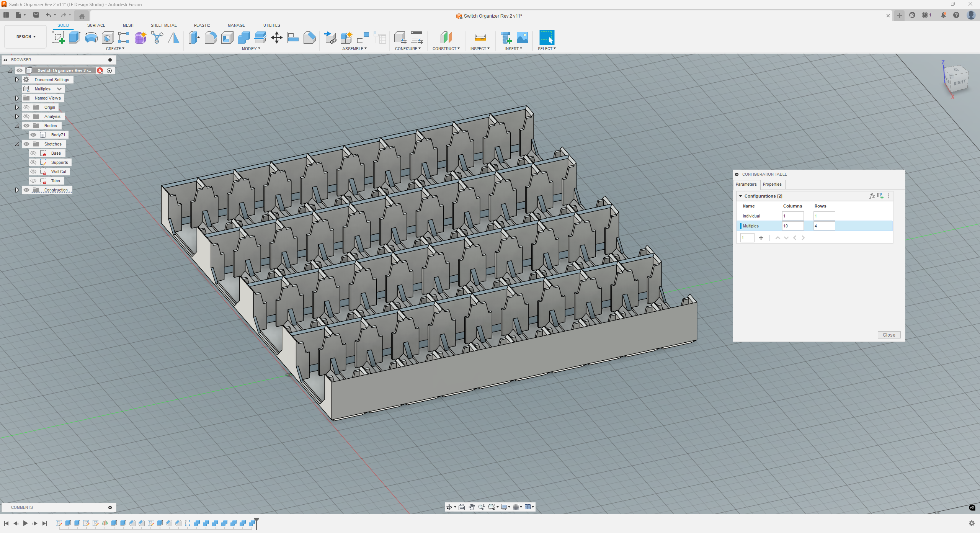Toggle visibility of the Origin folder
980x533 pixels.
(x=26, y=107)
